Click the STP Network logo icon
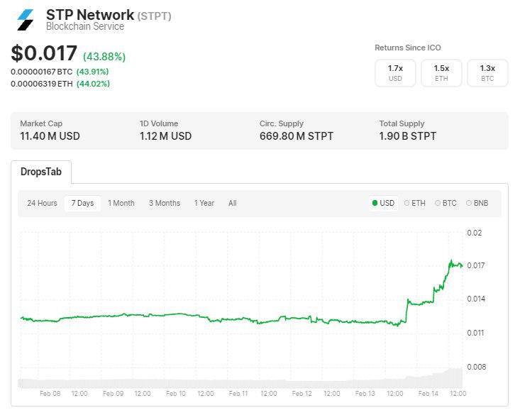This screenshot has height=420, width=520. (x=26, y=20)
